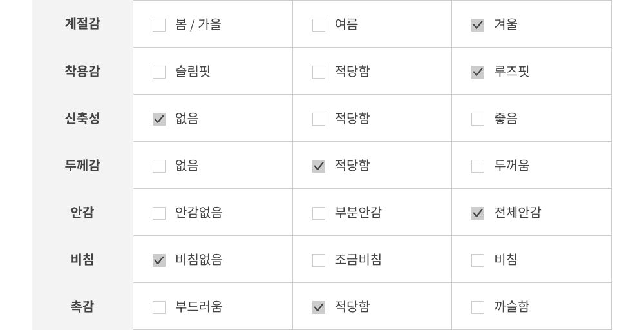Check the 여름 season checkbox

319,25
